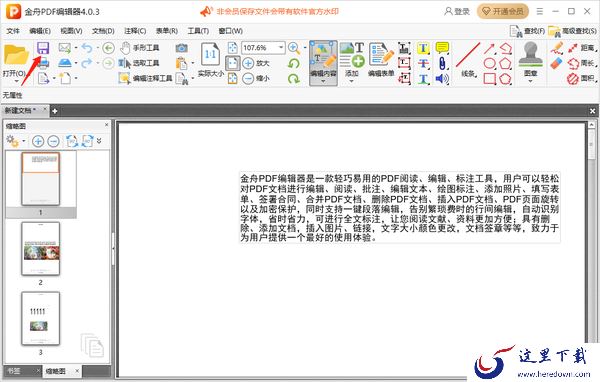The width and height of the screenshot is (600, 382).
Task: Select the 周长 perimeter measure tool
Action: [x=582, y=63]
